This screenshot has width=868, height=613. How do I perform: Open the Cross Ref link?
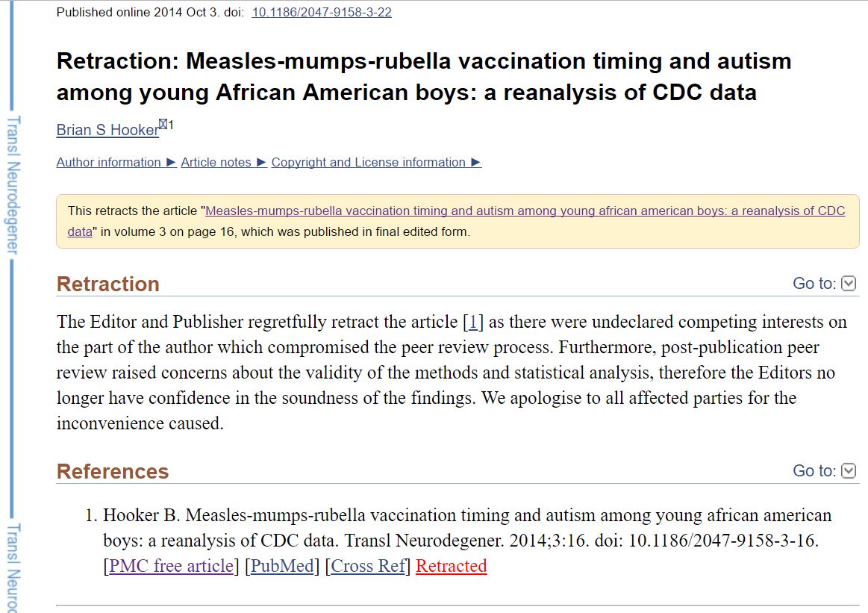[368, 567]
